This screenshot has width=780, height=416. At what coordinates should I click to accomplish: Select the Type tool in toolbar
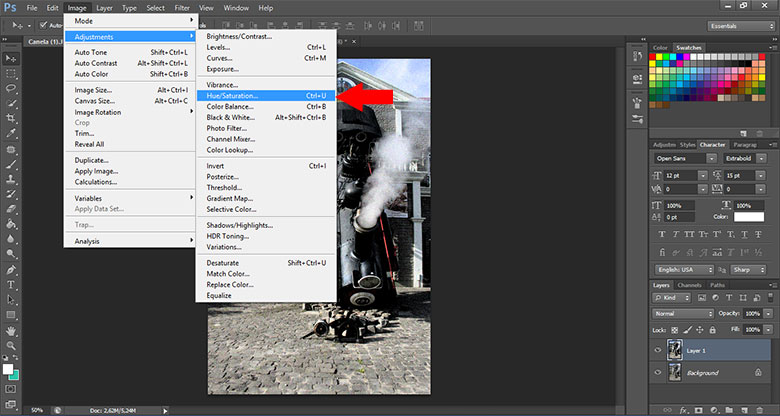coord(10,284)
